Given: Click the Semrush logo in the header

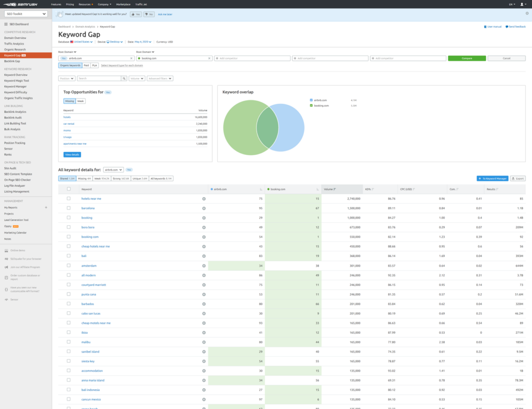Looking at the screenshot, I should pos(20,4).
